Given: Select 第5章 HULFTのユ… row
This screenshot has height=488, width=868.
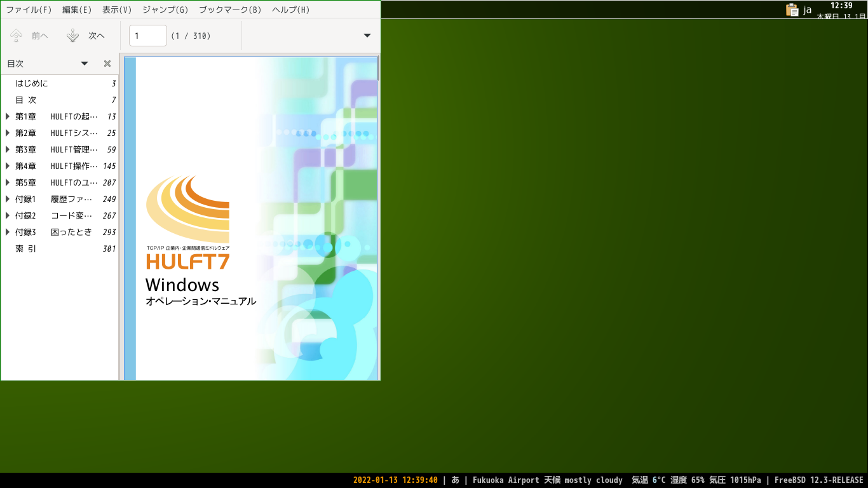Looking at the screenshot, I should 60,182.
